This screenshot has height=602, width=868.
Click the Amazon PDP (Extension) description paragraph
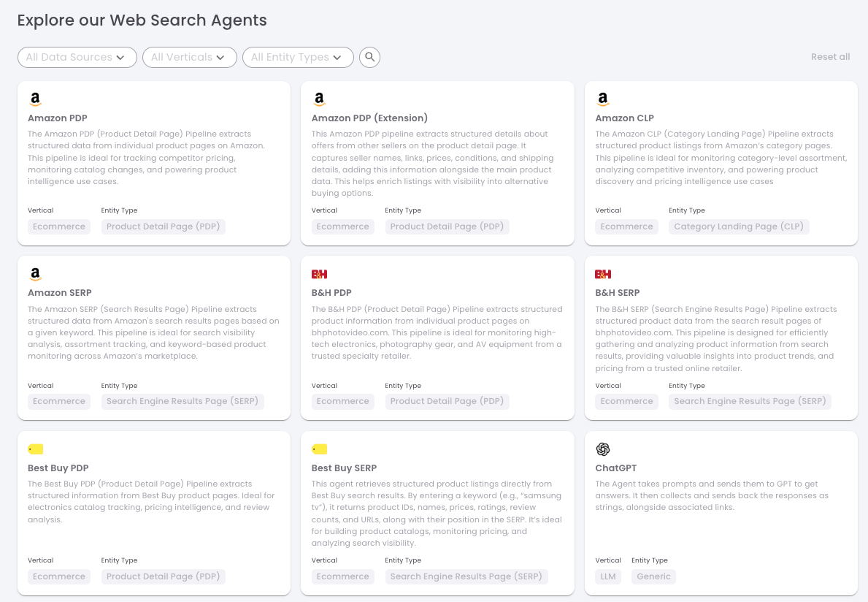coord(432,164)
